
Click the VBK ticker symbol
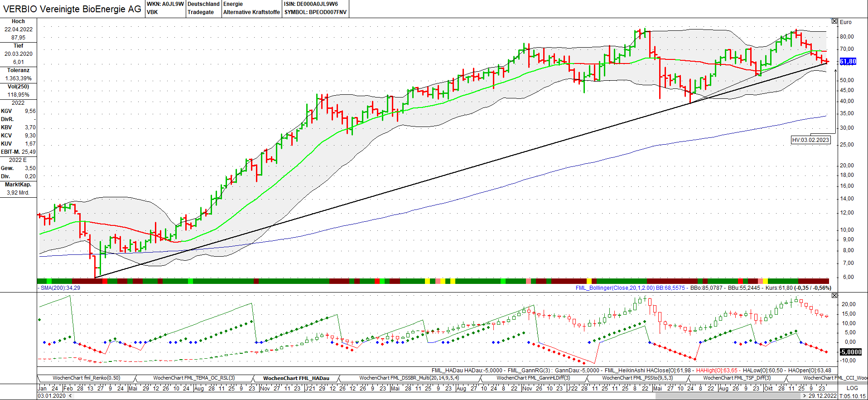[152, 12]
